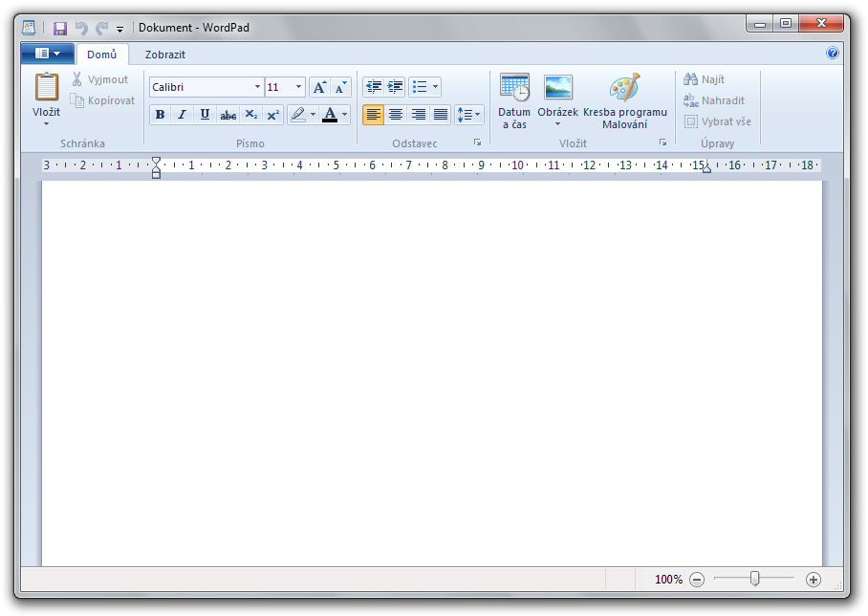Click the left indent marker on ruler
This screenshot has height=616, width=868.
click(x=156, y=167)
